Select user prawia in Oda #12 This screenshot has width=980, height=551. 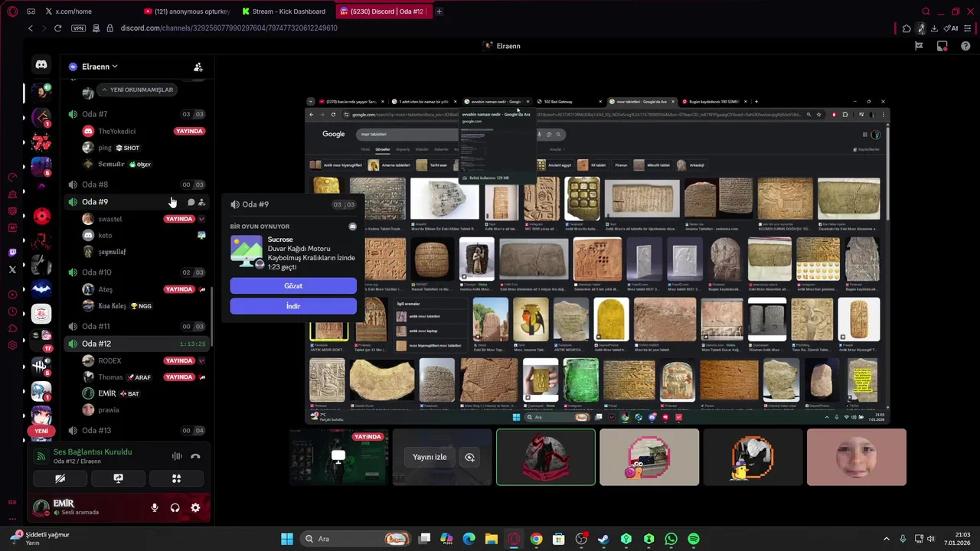109,410
